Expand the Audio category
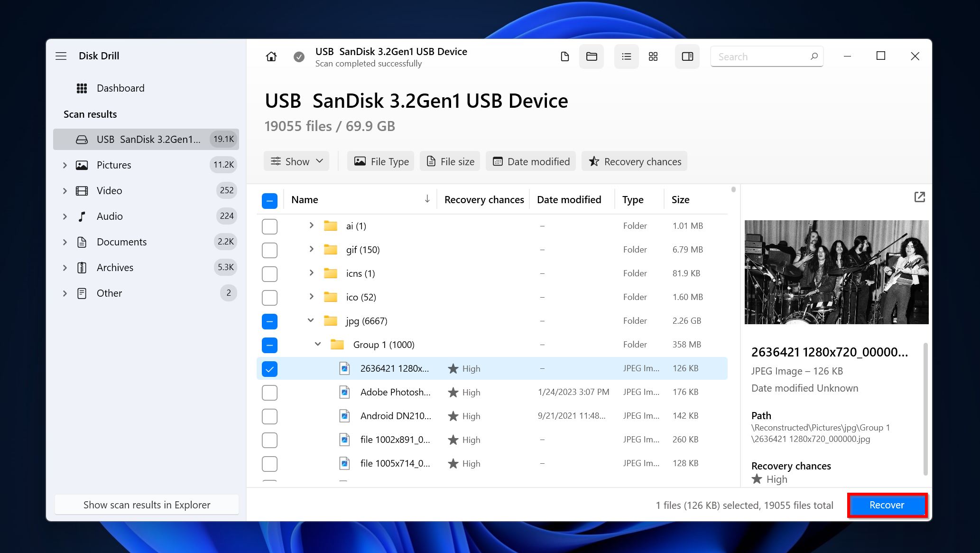Viewport: 980px width, 553px height. [65, 216]
